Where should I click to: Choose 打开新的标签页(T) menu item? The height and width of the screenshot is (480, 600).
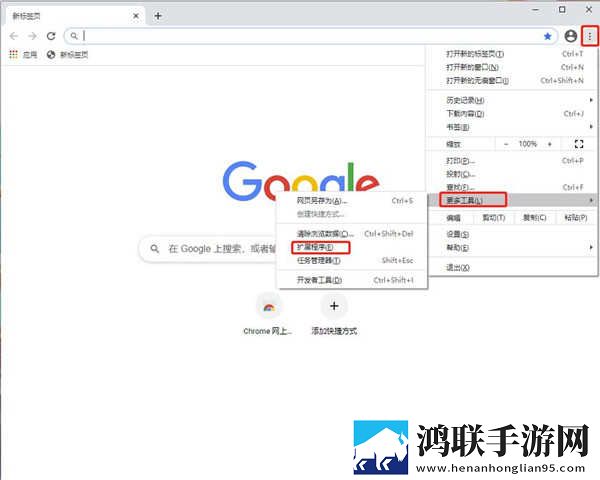click(512, 54)
